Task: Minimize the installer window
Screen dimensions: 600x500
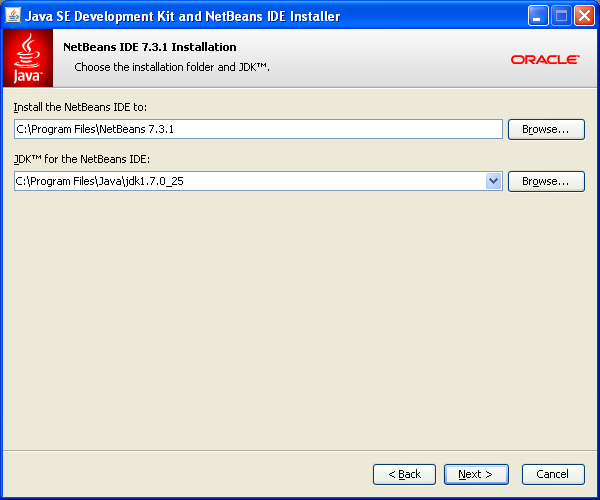Action: tap(538, 16)
